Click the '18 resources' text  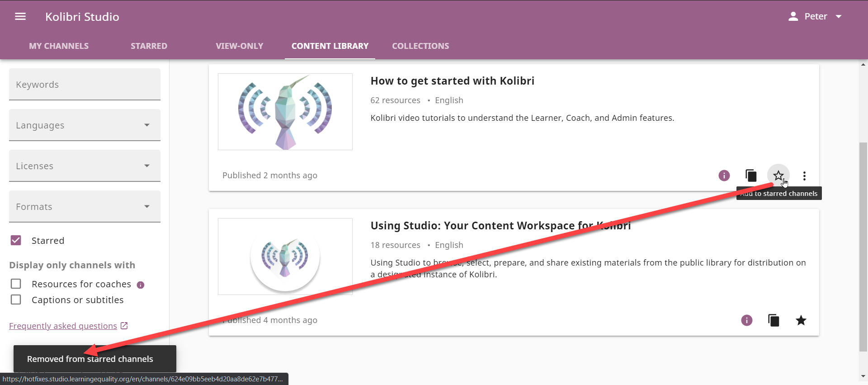click(395, 245)
